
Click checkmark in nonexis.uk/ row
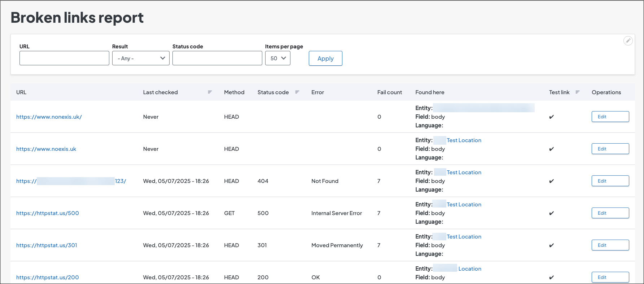point(551,117)
